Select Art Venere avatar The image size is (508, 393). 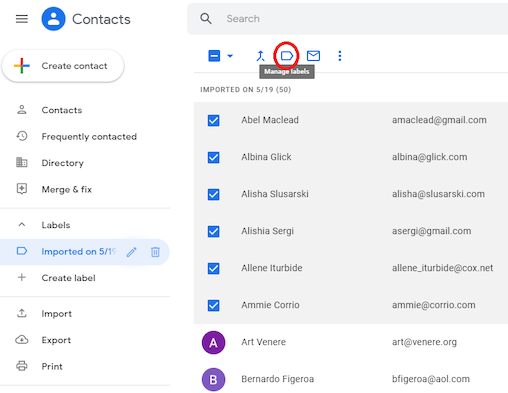click(x=213, y=342)
